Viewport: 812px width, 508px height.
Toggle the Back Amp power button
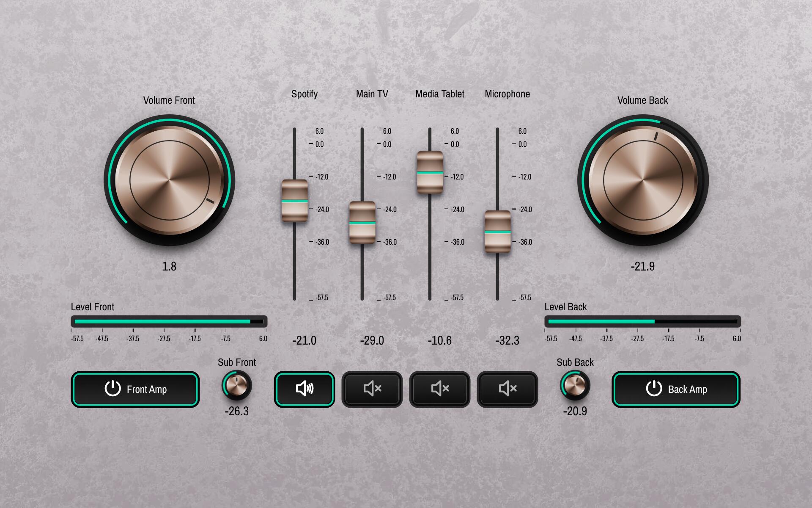(676, 389)
